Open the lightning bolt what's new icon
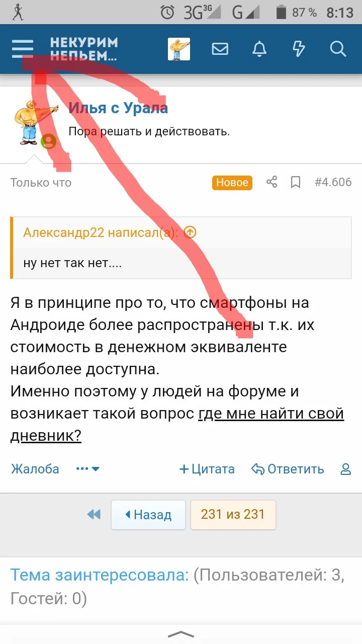Image resolution: width=362 pixels, height=644 pixels. pos(299,49)
